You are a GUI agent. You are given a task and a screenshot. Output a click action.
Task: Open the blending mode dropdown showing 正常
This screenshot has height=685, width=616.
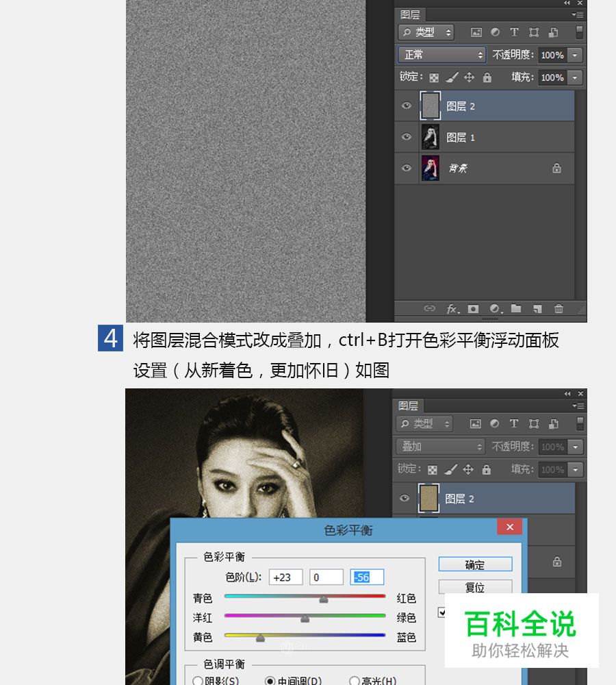click(x=441, y=55)
